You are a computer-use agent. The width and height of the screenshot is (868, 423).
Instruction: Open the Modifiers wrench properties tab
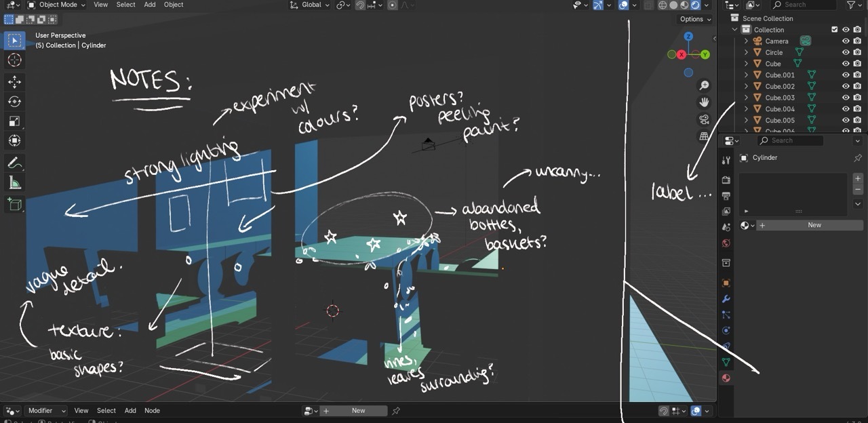(x=726, y=299)
